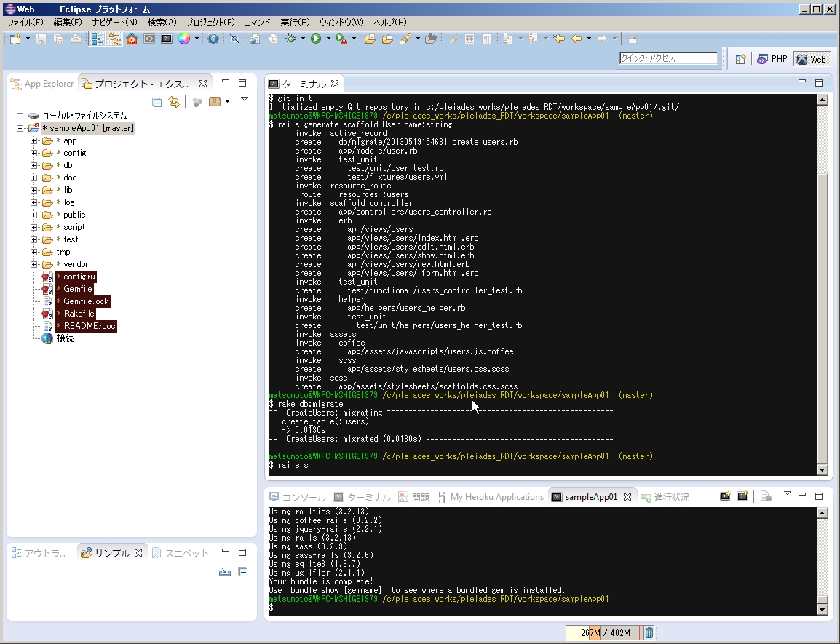Open the Debug dropdown arrow
The image size is (840, 644).
tap(303, 39)
